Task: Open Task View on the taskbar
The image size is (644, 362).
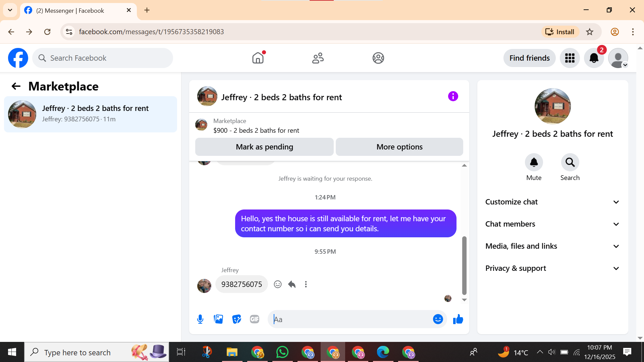Action: click(x=181, y=352)
